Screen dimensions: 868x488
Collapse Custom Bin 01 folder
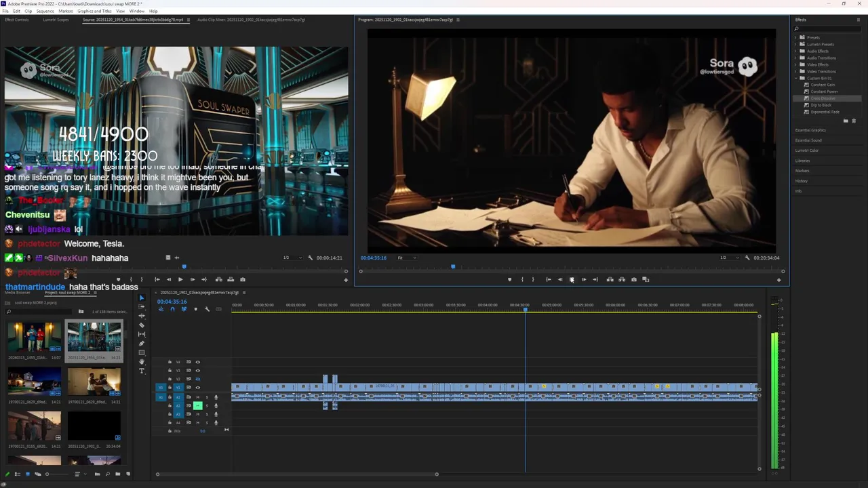795,78
